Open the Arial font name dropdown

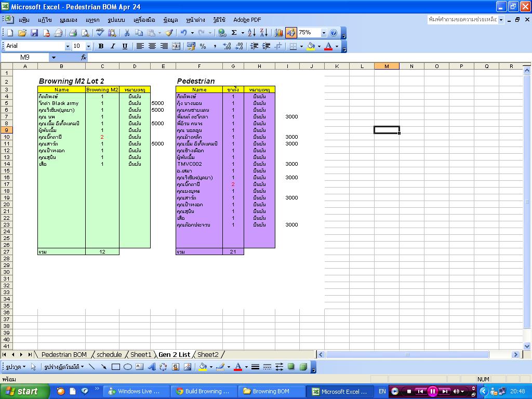point(68,46)
